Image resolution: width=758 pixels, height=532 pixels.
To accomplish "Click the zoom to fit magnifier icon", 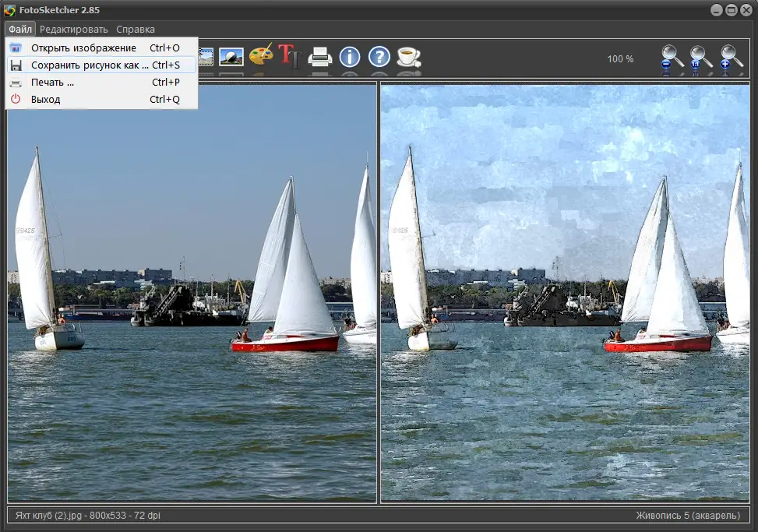I will click(701, 58).
